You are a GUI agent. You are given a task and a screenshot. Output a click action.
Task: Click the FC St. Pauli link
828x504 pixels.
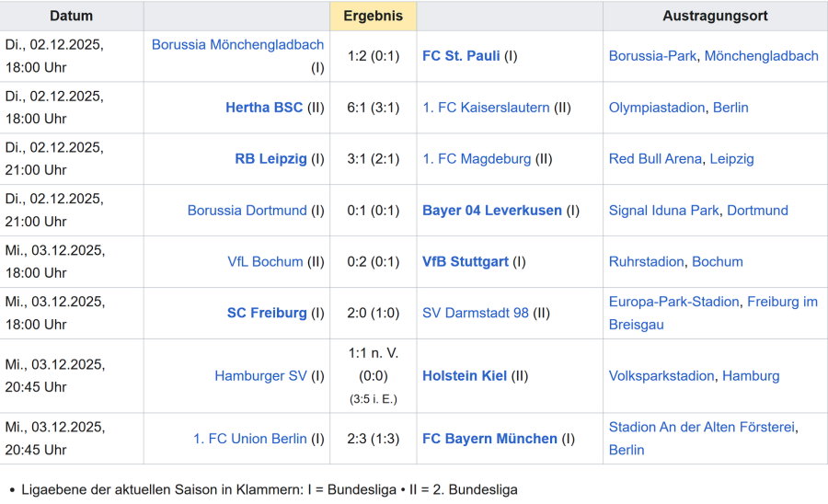[461, 55]
